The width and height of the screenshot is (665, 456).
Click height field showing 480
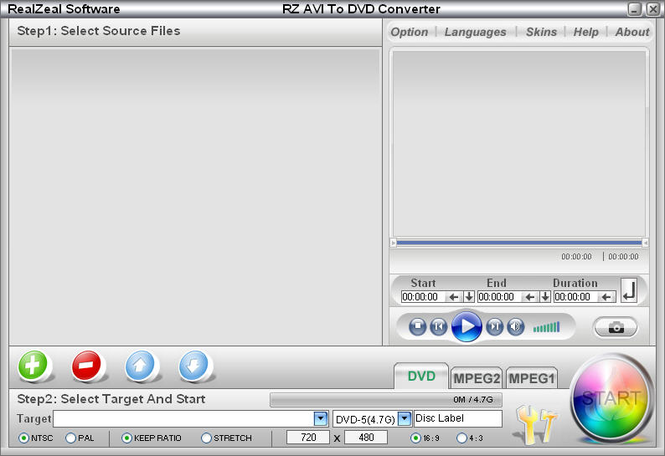366,437
